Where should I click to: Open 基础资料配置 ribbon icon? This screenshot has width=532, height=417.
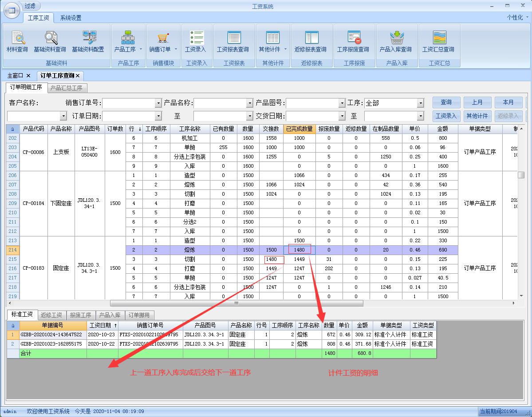coord(88,42)
